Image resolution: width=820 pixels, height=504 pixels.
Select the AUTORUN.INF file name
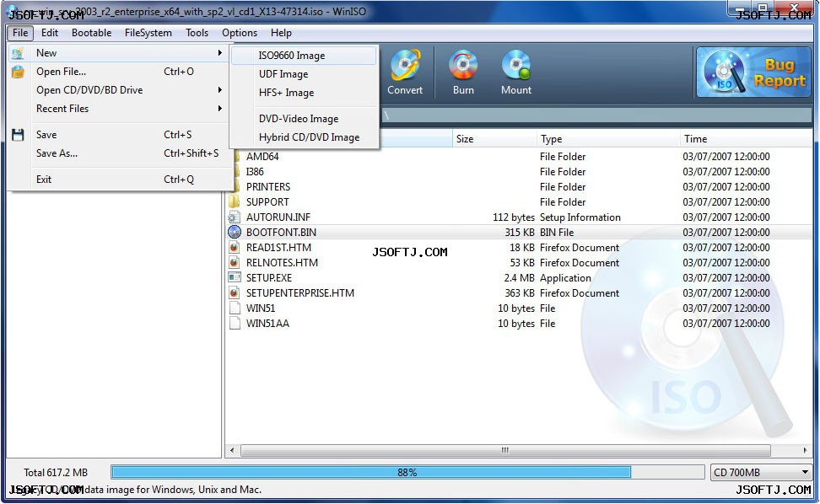pyautogui.click(x=278, y=217)
